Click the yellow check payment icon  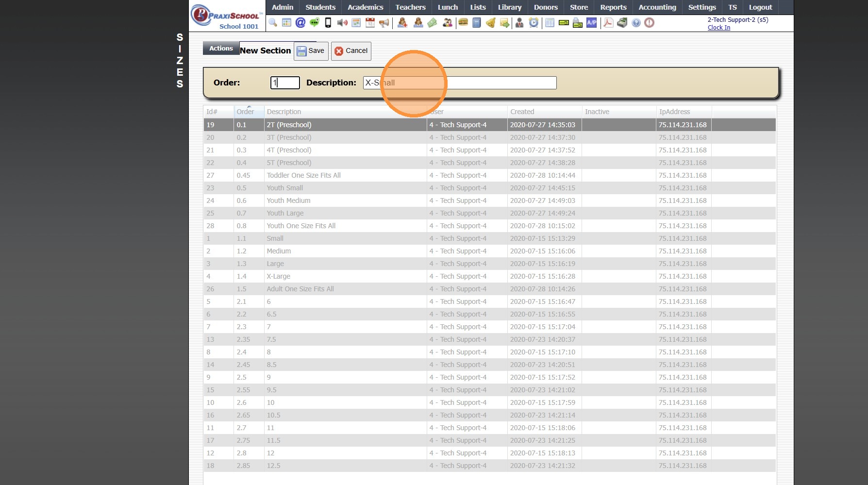click(x=564, y=23)
